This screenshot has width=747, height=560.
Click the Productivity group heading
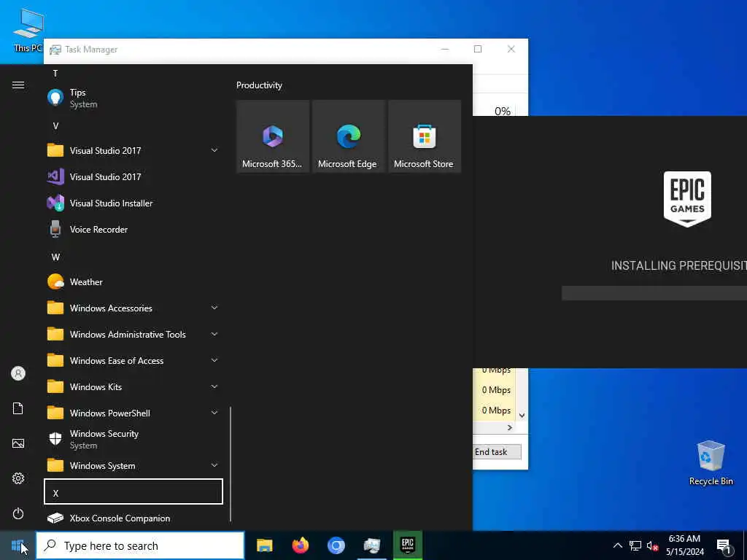click(x=259, y=85)
